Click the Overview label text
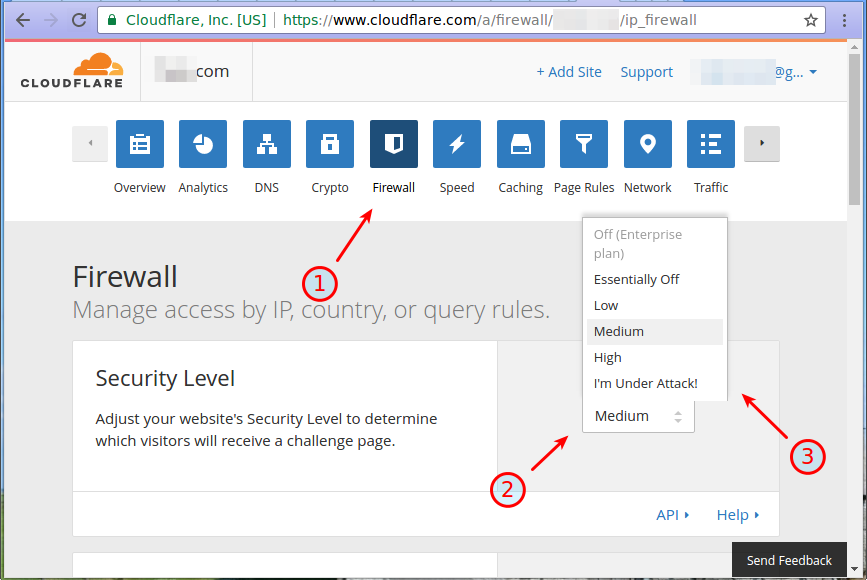The height and width of the screenshot is (580, 867). [x=139, y=187]
